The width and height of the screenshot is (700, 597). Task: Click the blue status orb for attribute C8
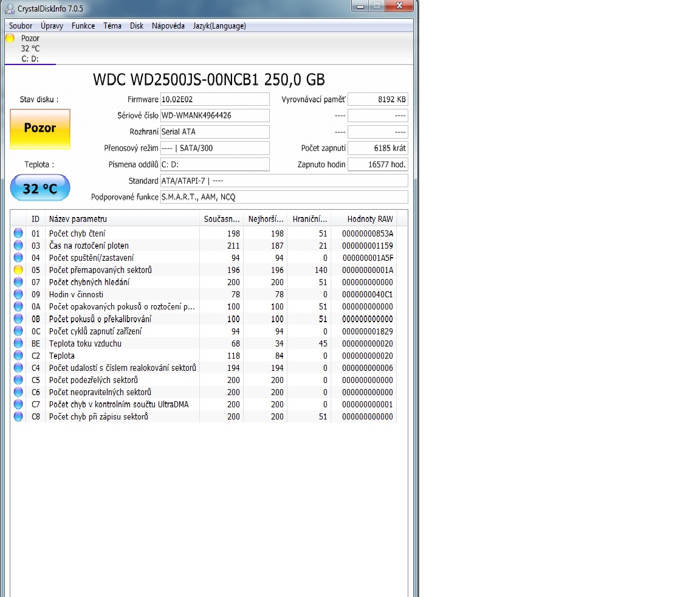coord(18,416)
